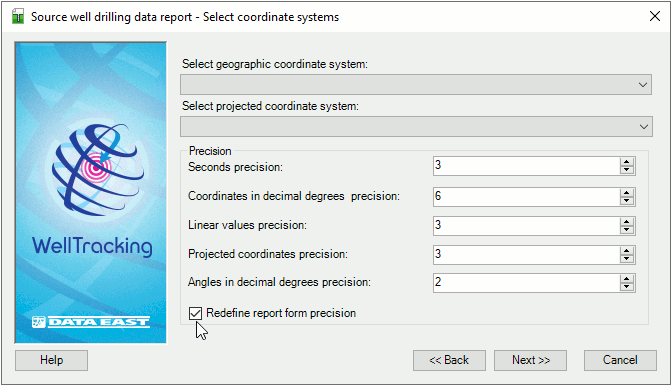Go to previous step with Back button
The width and height of the screenshot is (672, 386).
(x=449, y=360)
